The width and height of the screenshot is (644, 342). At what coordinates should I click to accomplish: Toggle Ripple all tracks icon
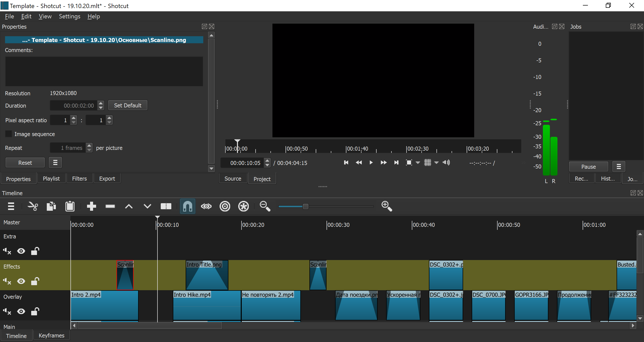point(243,206)
